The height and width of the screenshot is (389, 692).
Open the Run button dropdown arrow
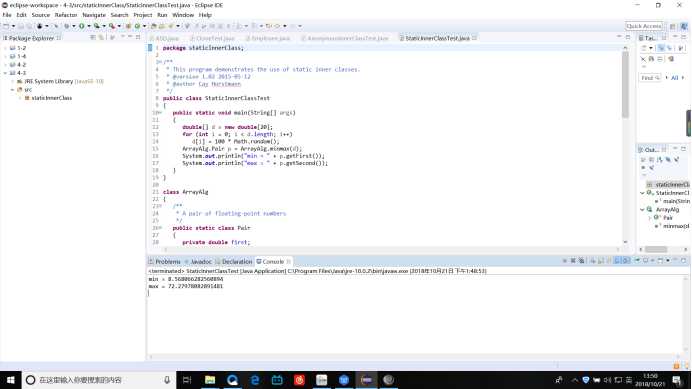(88, 26)
